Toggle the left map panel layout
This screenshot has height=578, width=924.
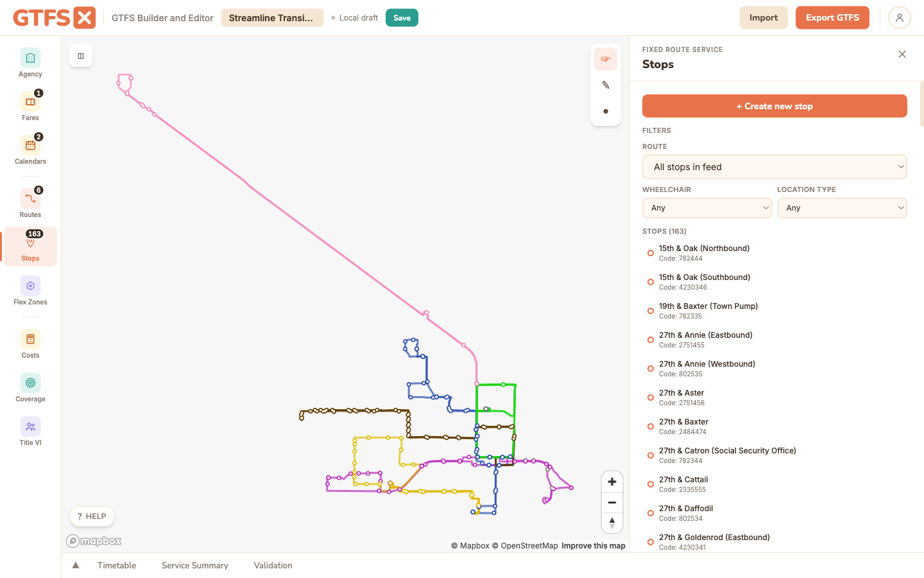[81, 56]
